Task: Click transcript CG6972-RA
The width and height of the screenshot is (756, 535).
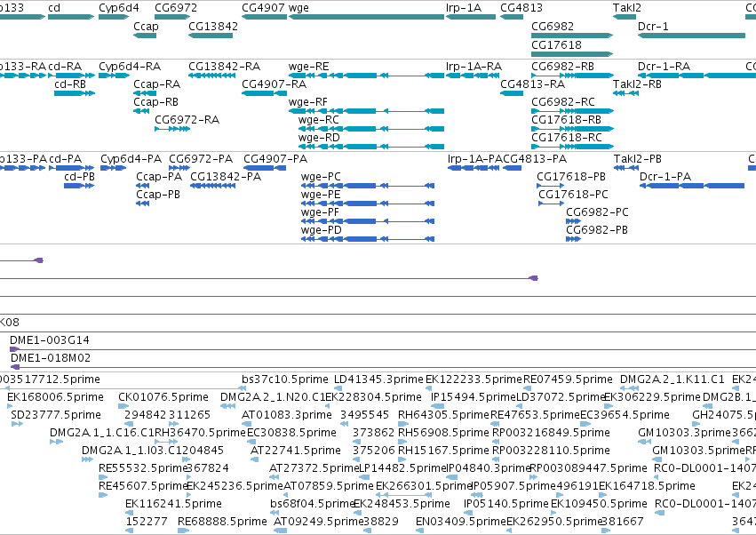Action: point(172,129)
